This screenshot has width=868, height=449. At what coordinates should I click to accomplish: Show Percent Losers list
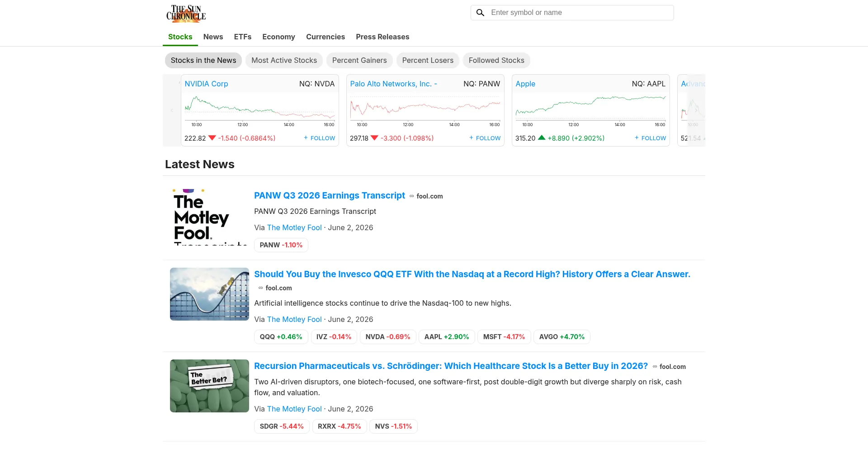tap(428, 60)
